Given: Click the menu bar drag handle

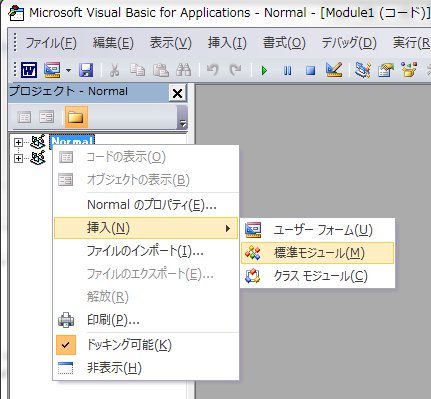Looking at the screenshot, I should click(15, 42).
